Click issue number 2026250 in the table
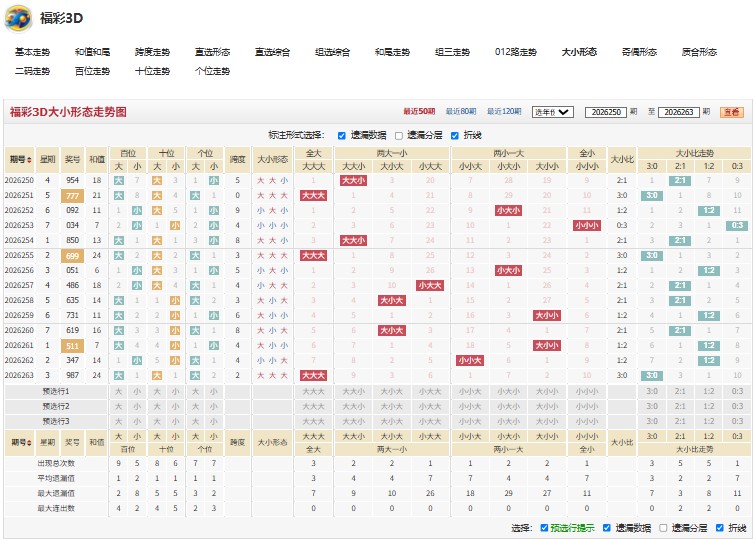This screenshot has height=539, width=755. (x=19, y=181)
